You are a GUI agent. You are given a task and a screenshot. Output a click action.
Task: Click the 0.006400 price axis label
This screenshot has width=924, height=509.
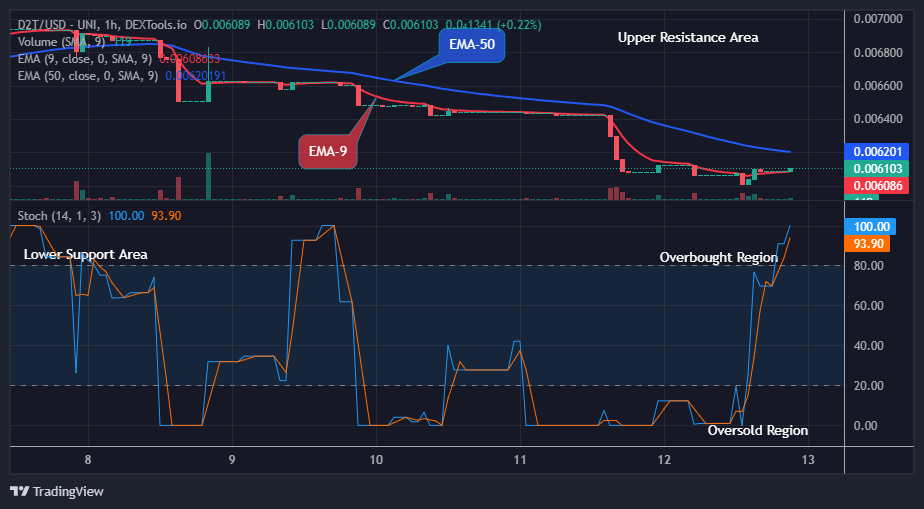pos(878,119)
